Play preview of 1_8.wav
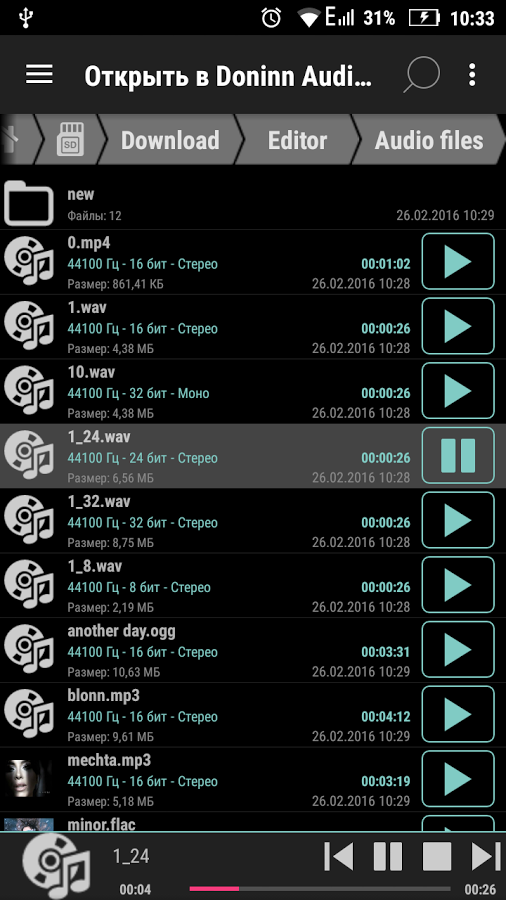Image resolution: width=506 pixels, height=900 pixels. pos(458,585)
